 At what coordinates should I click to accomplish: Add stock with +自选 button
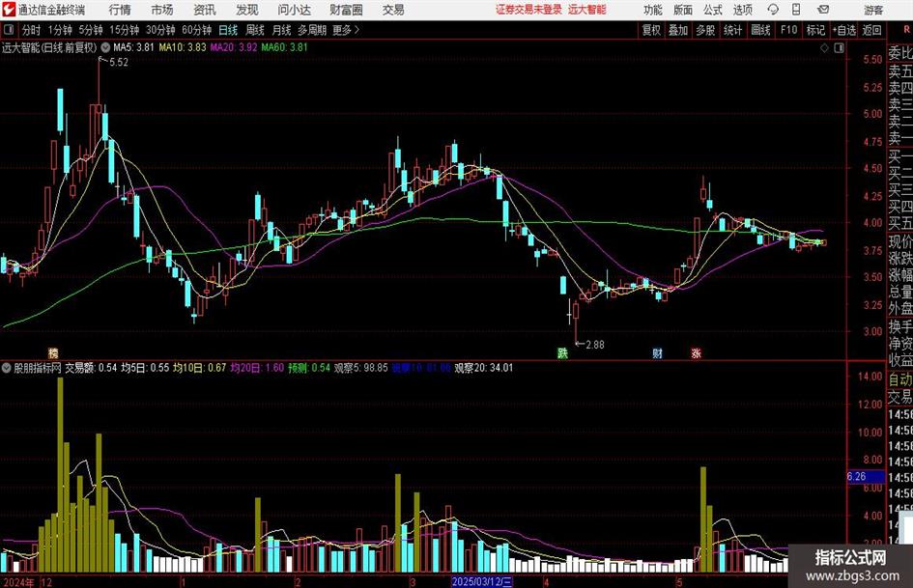click(844, 30)
